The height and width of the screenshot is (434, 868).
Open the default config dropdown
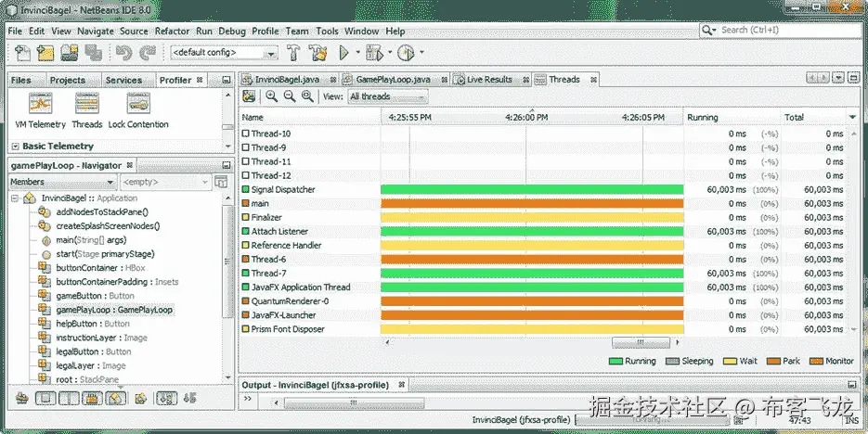225,53
